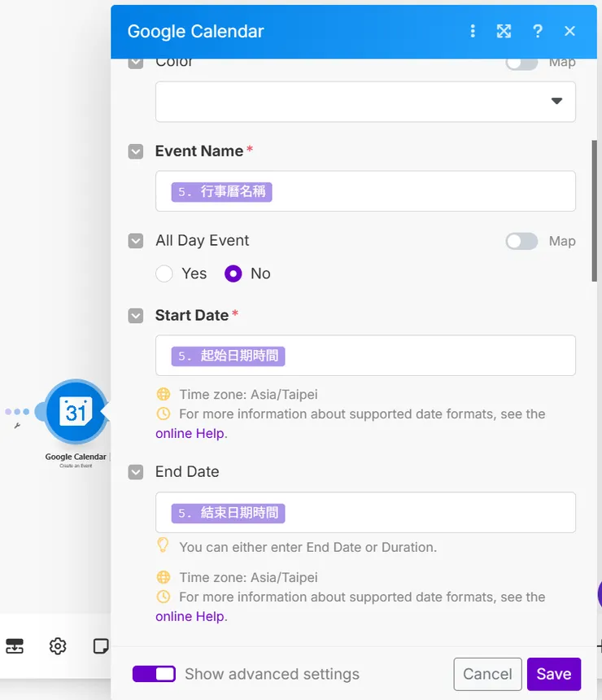This screenshot has height=700, width=602.
Task: Collapse the Color field chevron
Action: click(x=136, y=63)
